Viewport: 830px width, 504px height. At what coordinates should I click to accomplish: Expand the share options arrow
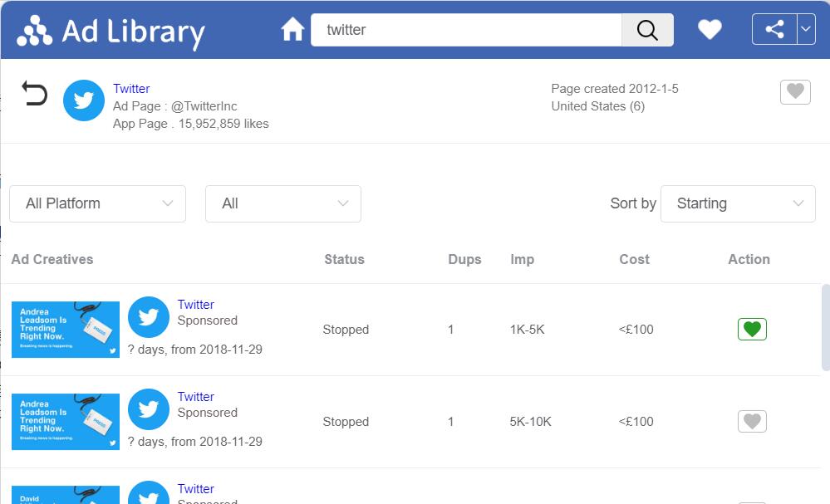click(x=806, y=29)
